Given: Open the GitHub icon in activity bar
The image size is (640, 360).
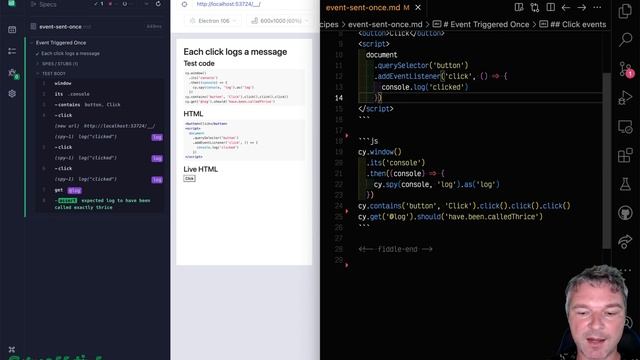Looking at the screenshot, I should click(625, 213).
